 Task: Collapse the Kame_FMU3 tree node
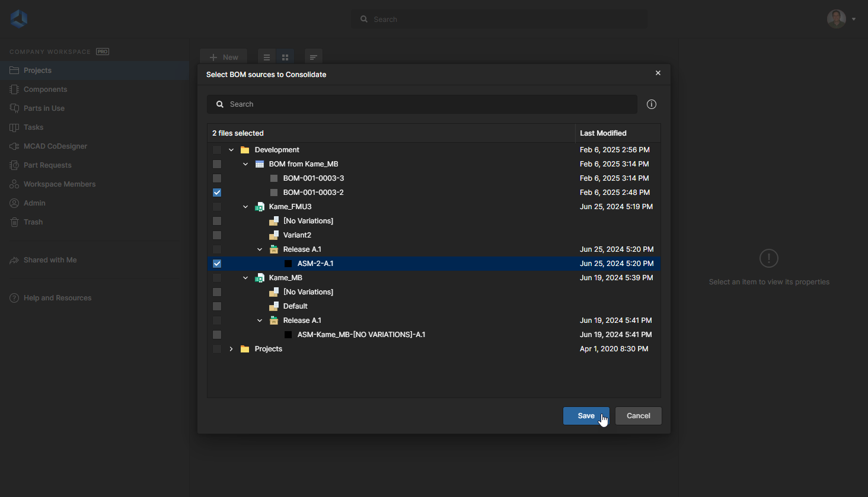(x=245, y=207)
